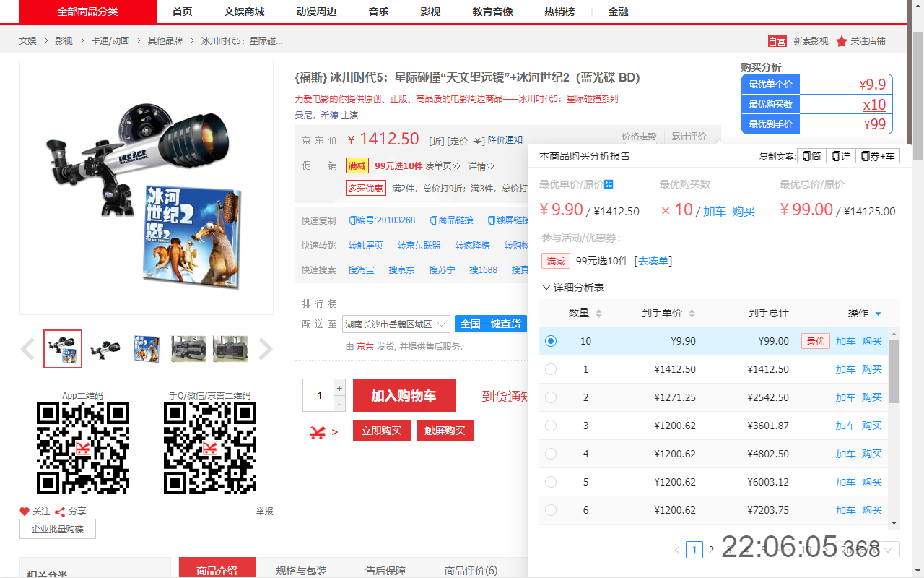Click the 分享 share icon
The height and width of the screenshot is (578, 924).
tap(60, 511)
